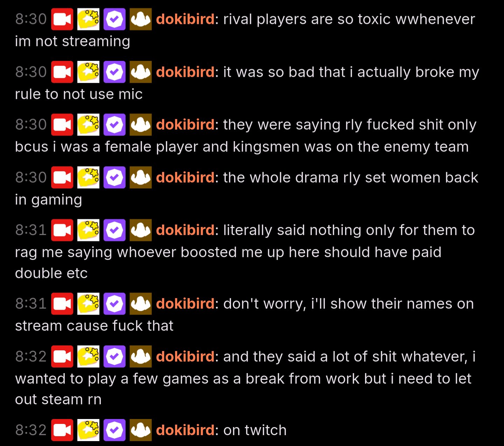The width and height of the screenshot is (504, 446).
Task: Open dokibird username on 'rival players' message
Action: pos(185,19)
